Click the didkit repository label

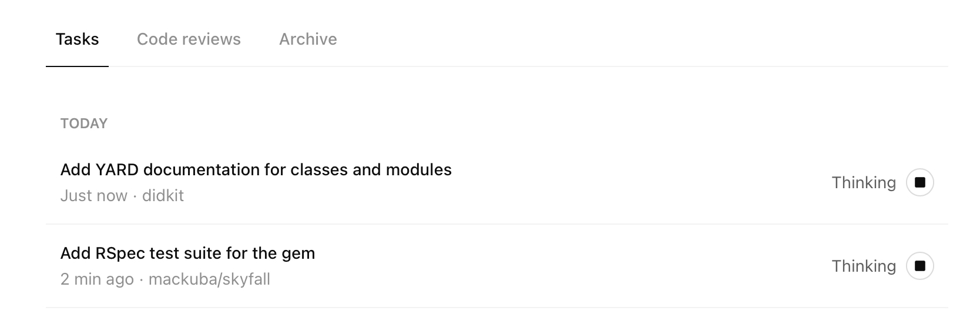coord(163,195)
